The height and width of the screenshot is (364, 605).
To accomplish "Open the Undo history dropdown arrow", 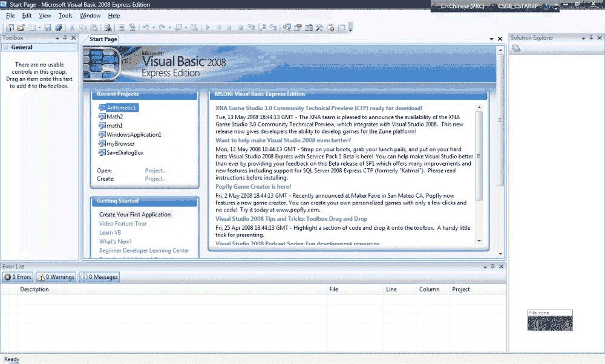I will (x=154, y=28).
